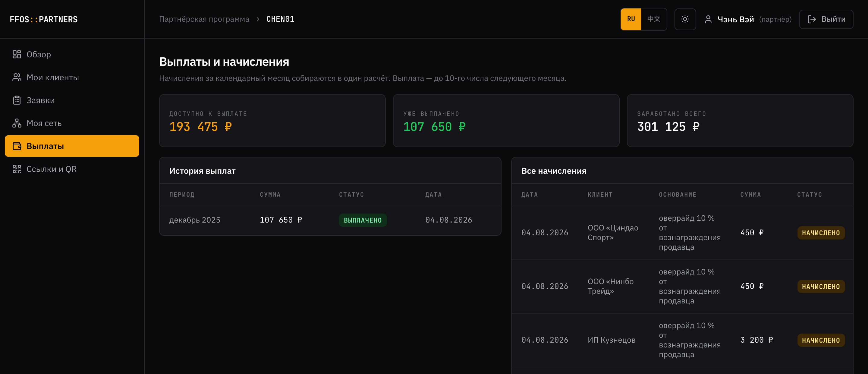The width and height of the screenshot is (868, 374).
Task: Switch language to RU
Action: click(631, 19)
